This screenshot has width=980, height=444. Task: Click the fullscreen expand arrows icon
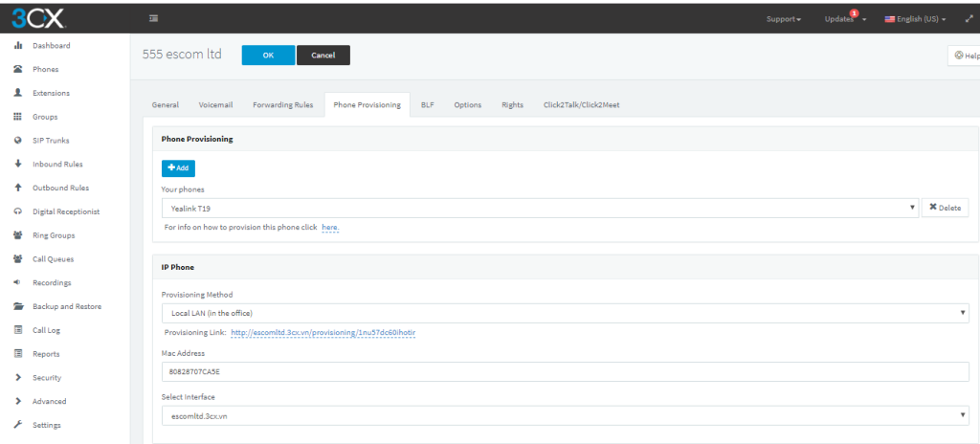pyautogui.click(x=969, y=19)
